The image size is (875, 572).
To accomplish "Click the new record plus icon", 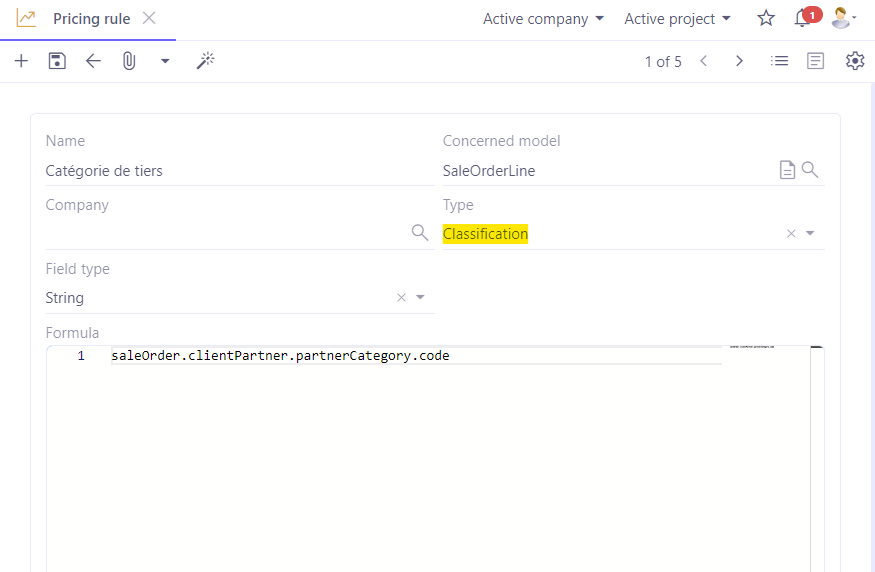I will [x=21, y=61].
